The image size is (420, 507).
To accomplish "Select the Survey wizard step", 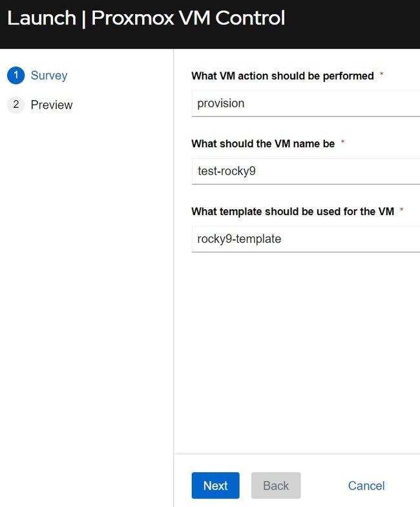I will click(49, 76).
